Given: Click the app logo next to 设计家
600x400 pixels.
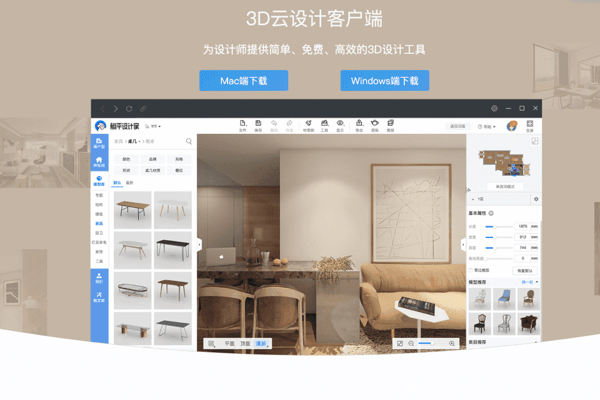Looking at the screenshot, I should point(101,126).
